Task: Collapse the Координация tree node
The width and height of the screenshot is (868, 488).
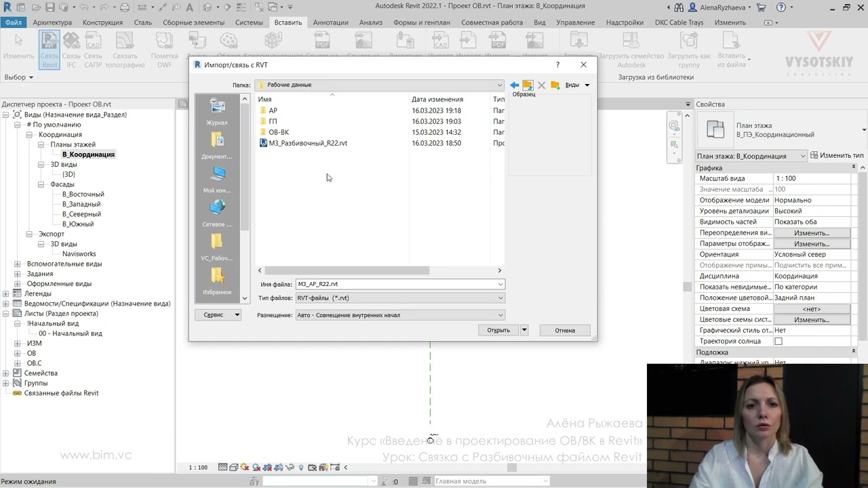Action: pyautogui.click(x=29, y=135)
